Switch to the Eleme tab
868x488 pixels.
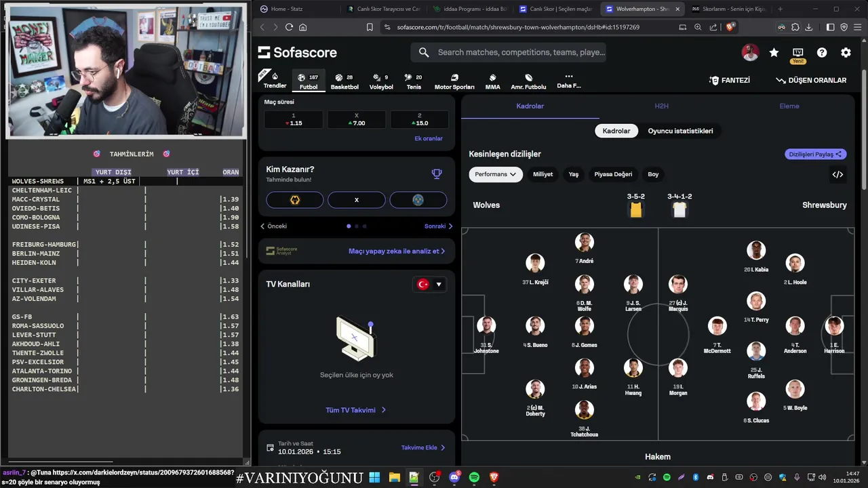coord(789,106)
